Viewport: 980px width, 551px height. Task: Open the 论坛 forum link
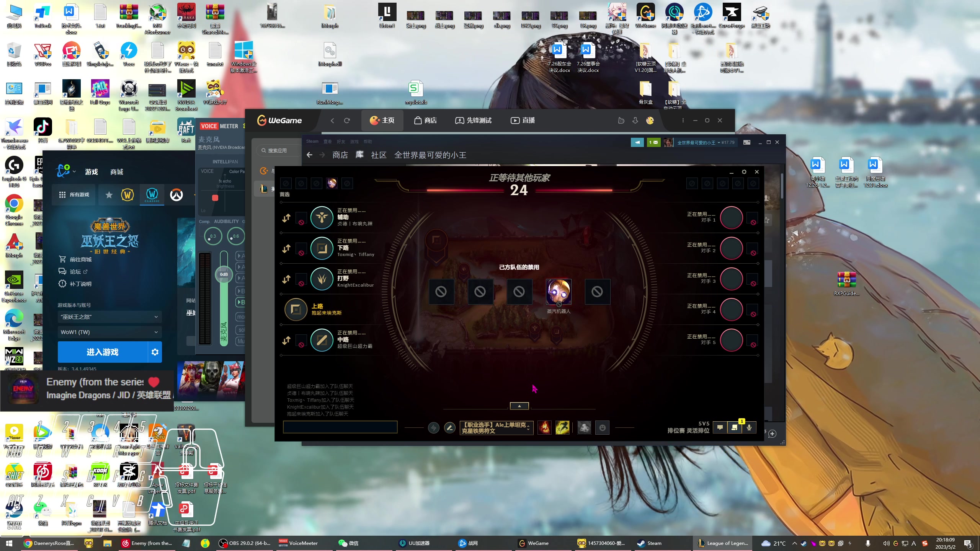click(73, 272)
